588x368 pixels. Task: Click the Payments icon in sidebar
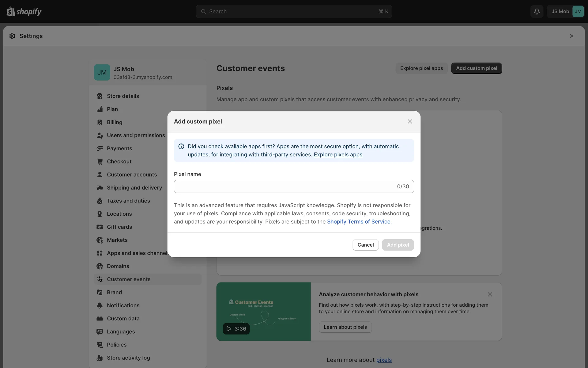pos(100,148)
